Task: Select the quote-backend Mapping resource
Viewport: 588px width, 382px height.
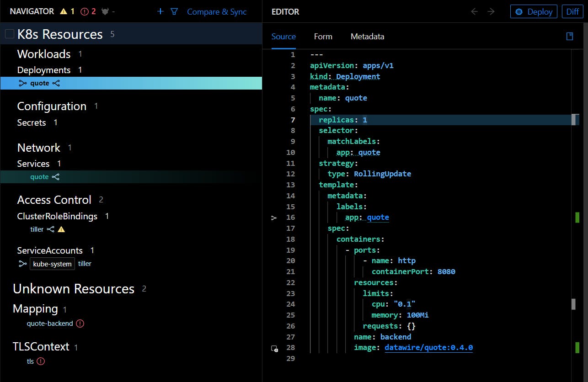Action: 50,324
